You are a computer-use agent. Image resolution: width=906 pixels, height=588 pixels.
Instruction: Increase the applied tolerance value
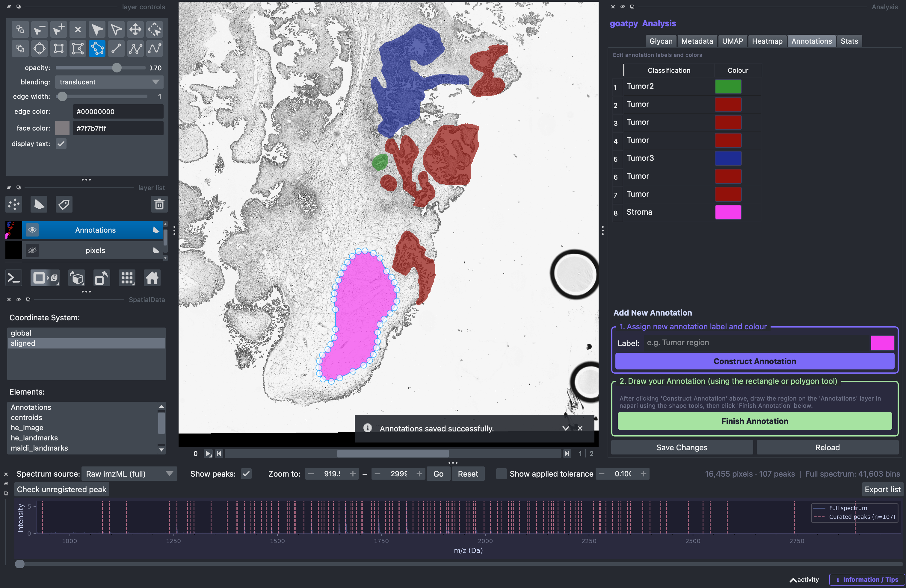[643, 474]
